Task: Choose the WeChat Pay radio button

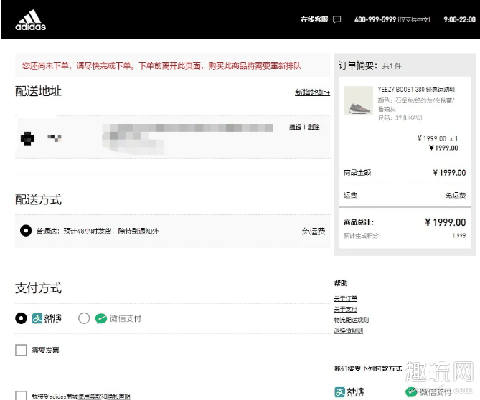Action: tap(84, 318)
